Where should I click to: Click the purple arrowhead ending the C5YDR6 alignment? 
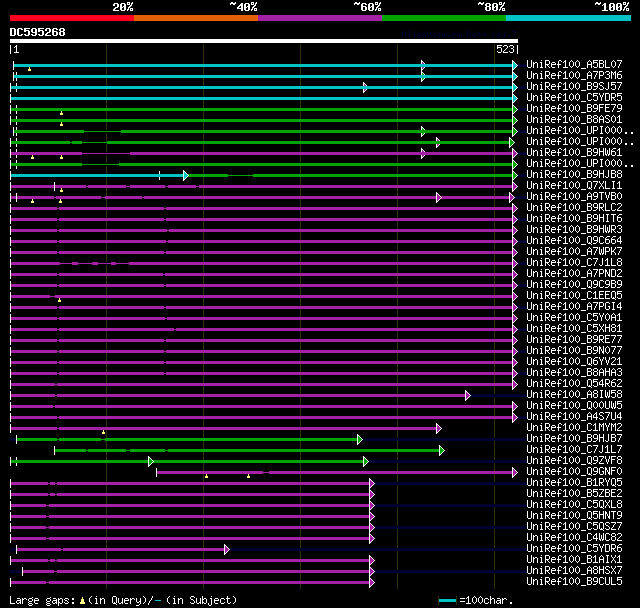(227, 550)
